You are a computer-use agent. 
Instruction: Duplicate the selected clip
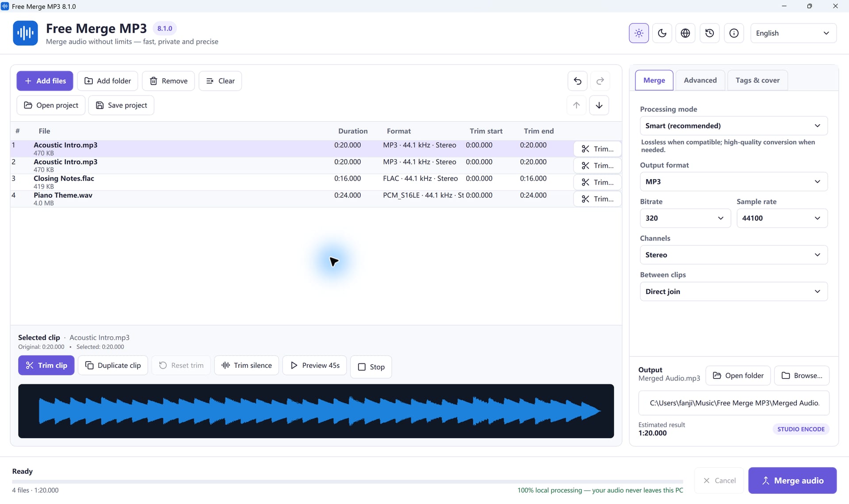tap(113, 366)
